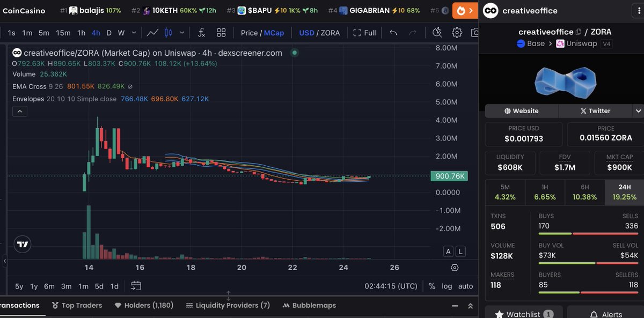The width and height of the screenshot is (644, 318).
Task: Enable the percentage scale toggle
Action: coord(431,286)
